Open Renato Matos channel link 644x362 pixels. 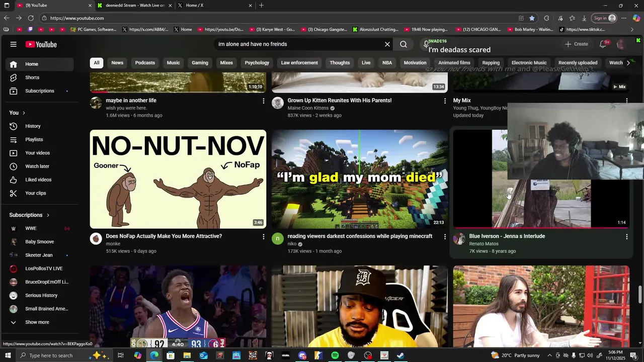pyautogui.click(x=484, y=244)
